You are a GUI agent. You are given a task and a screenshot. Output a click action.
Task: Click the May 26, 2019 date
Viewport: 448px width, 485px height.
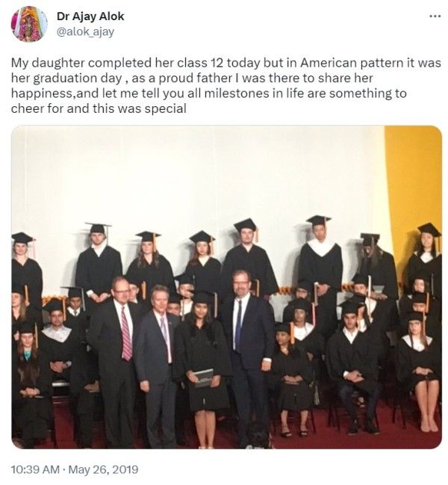pos(103,469)
